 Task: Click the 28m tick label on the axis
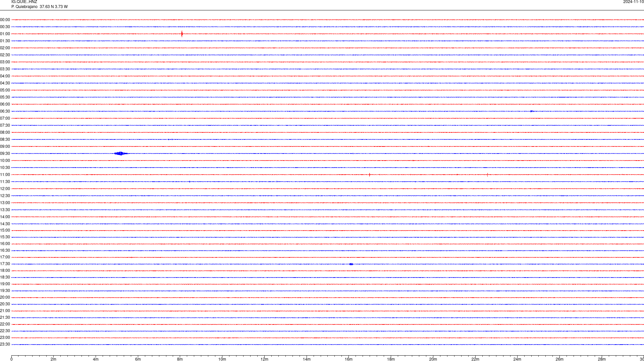tap(602, 359)
